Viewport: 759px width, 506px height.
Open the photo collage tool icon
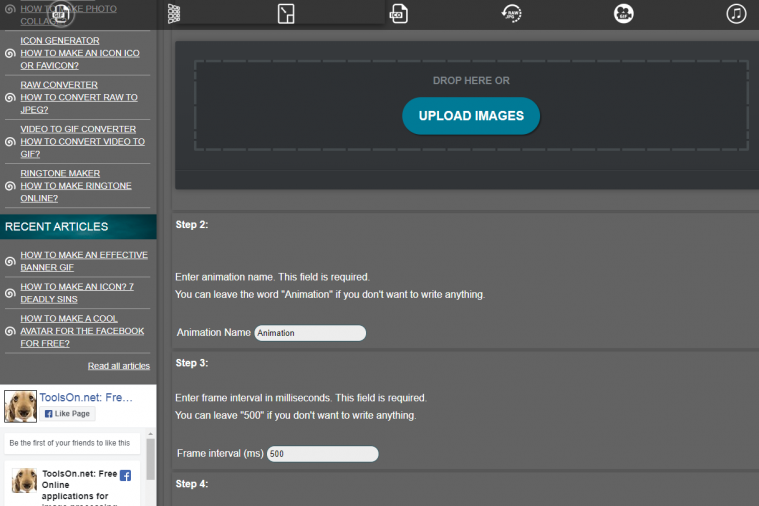pyautogui.click(x=174, y=14)
